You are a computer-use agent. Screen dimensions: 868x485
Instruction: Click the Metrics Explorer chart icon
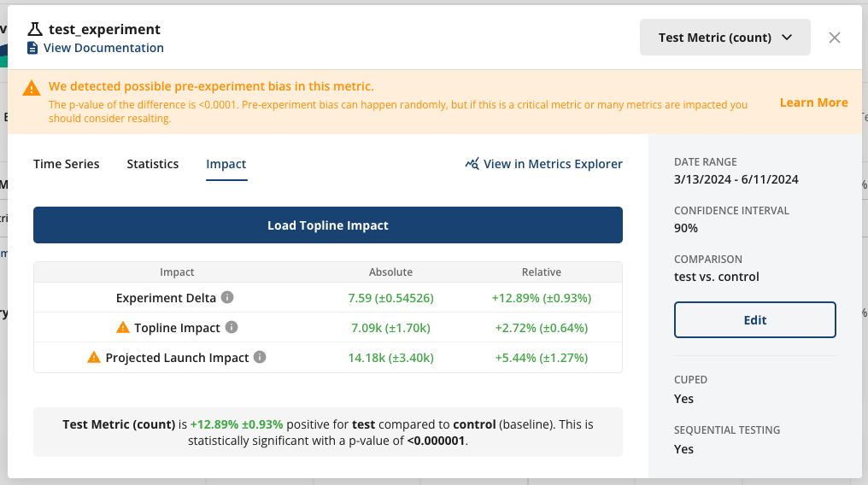tap(472, 164)
